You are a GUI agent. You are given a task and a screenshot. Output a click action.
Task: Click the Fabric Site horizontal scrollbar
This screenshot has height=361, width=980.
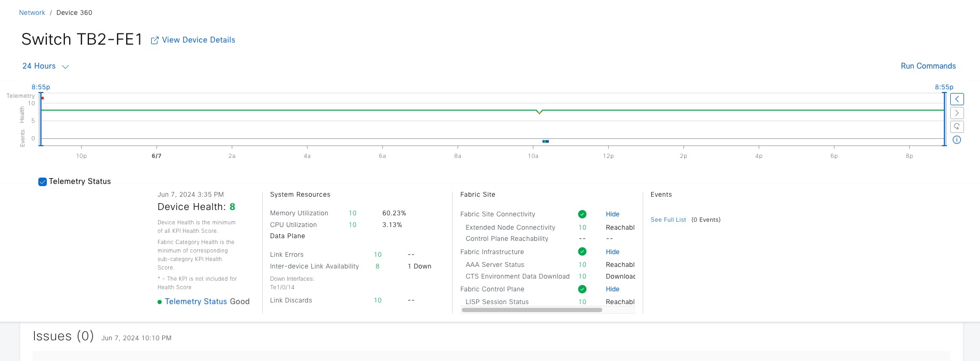pyautogui.click(x=531, y=310)
